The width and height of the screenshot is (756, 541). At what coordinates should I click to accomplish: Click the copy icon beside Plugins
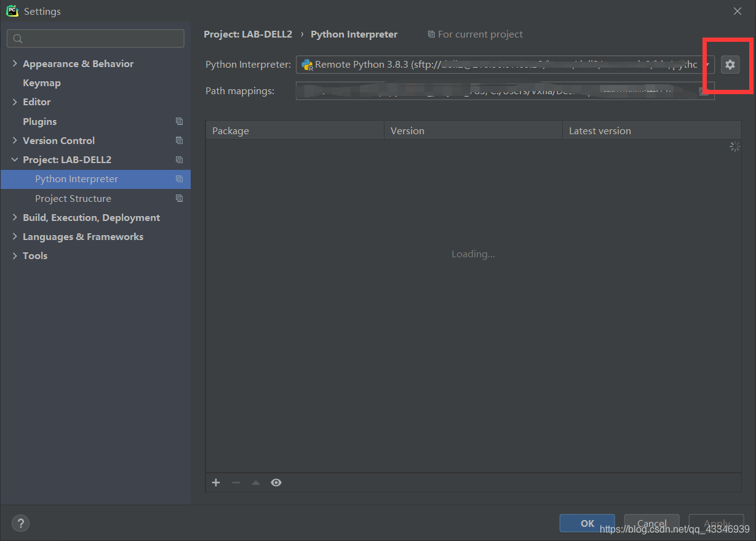[179, 121]
